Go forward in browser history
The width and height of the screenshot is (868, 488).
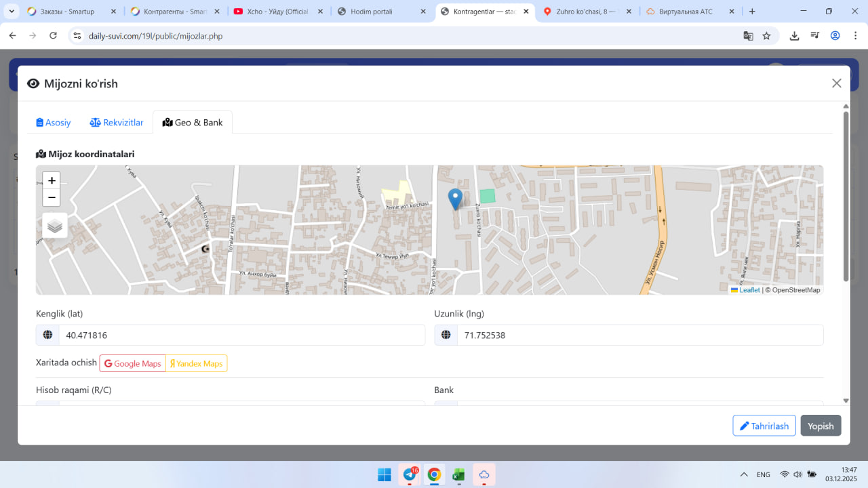(x=33, y=36)
